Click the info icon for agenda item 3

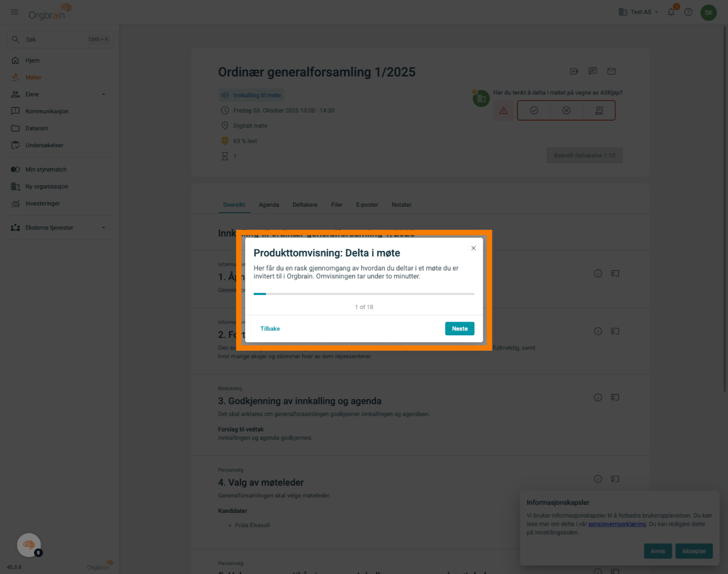pos(598,398)
